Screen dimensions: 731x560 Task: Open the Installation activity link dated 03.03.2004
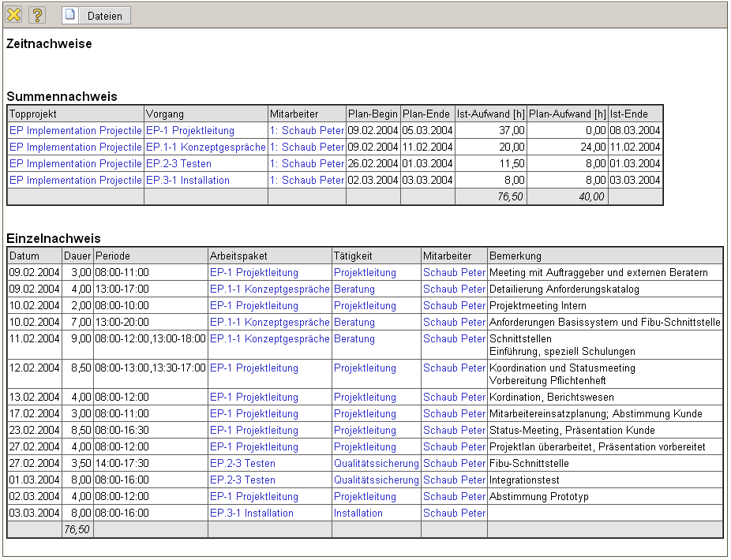point(358,513)
